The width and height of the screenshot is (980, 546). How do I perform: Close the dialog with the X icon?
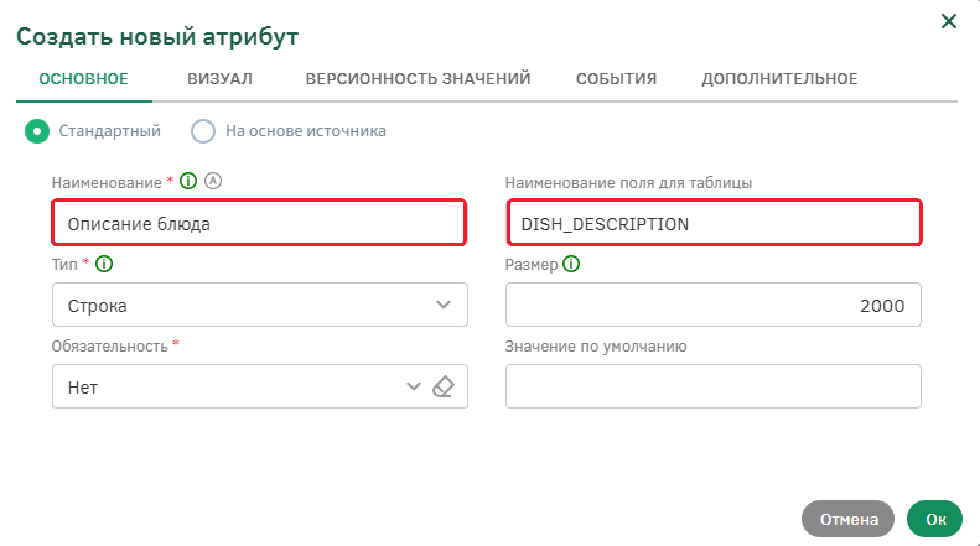tap(948, 22)
